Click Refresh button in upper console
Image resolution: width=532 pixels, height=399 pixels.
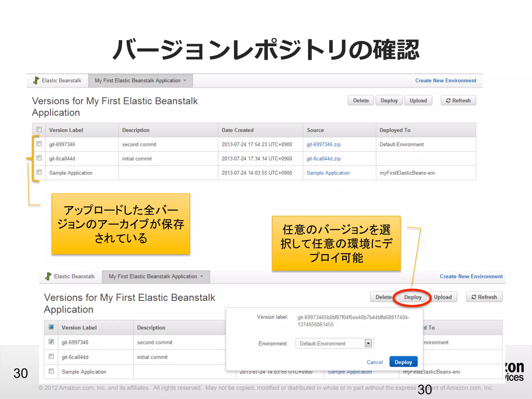[x=458, y=101]
